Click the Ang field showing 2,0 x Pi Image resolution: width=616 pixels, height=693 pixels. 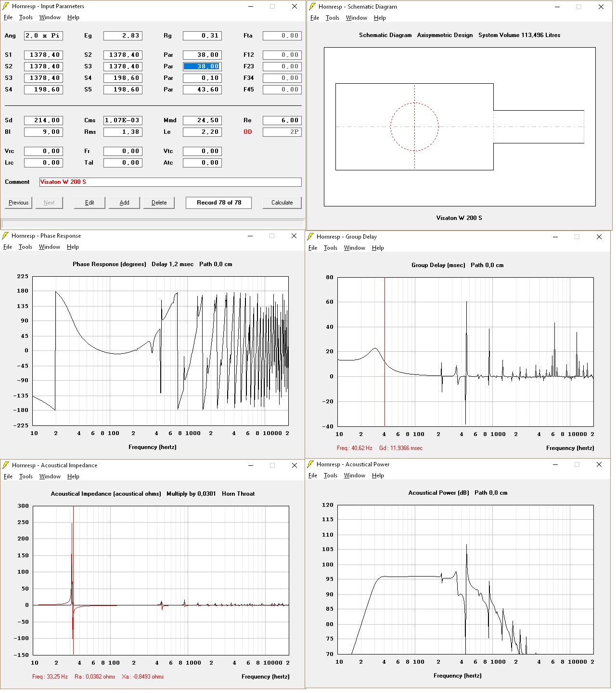43,36
